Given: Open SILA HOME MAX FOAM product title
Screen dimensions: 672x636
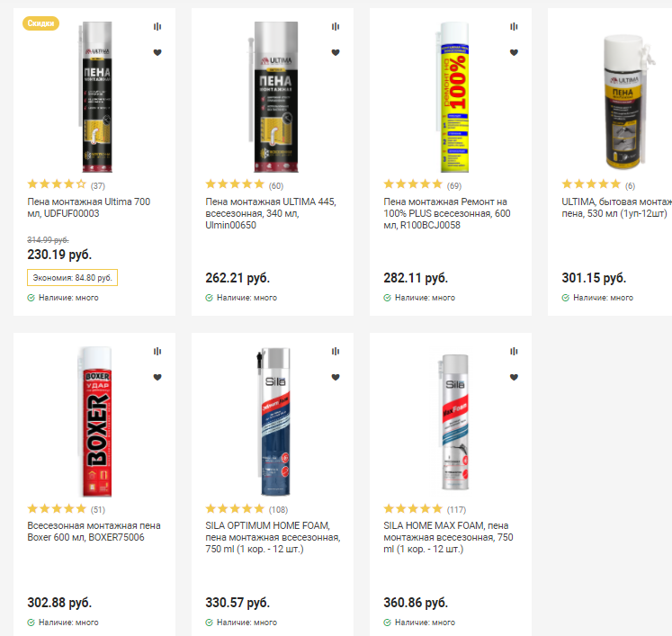Looking at the screenshot, I should point(448,537).
